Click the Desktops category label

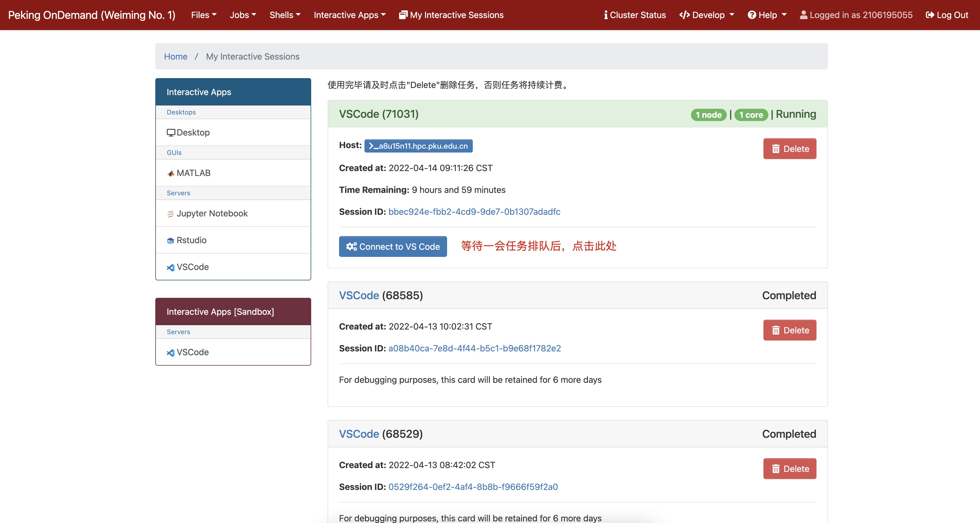181,112
